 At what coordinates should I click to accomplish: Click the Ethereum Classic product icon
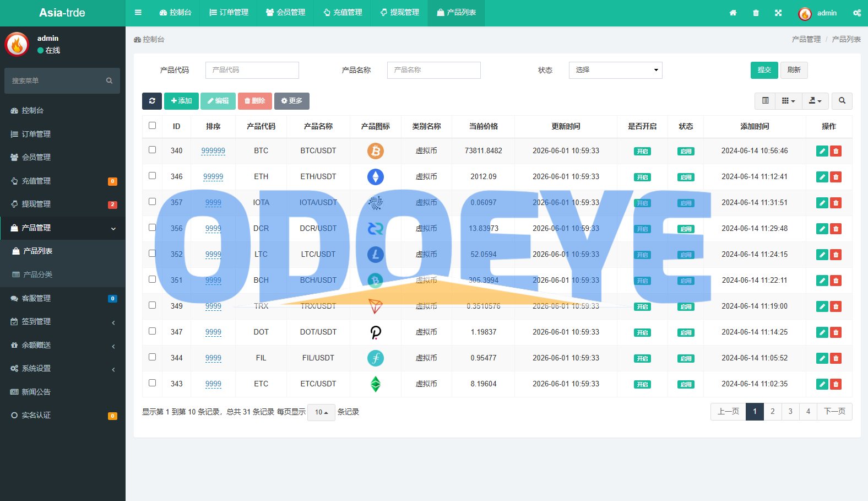click(376, 384)
